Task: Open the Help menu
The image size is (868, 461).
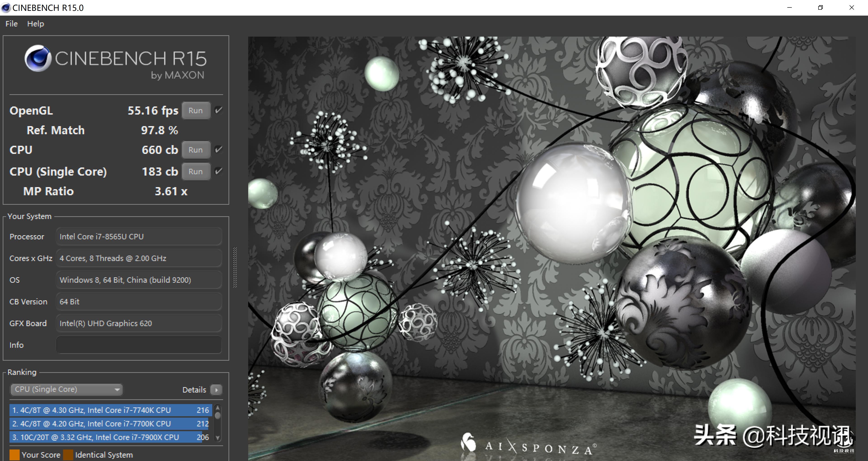Action: click(x=35, y=24)
